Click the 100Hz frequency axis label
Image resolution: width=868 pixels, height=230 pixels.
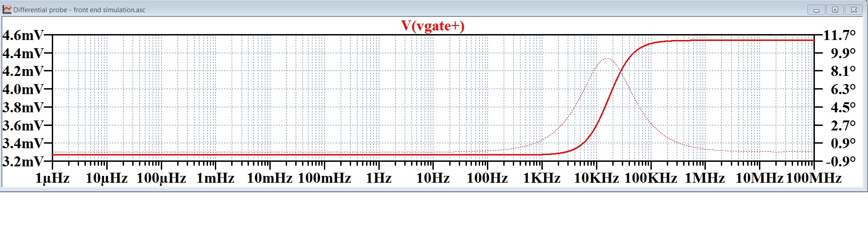(x=487, y=178)
